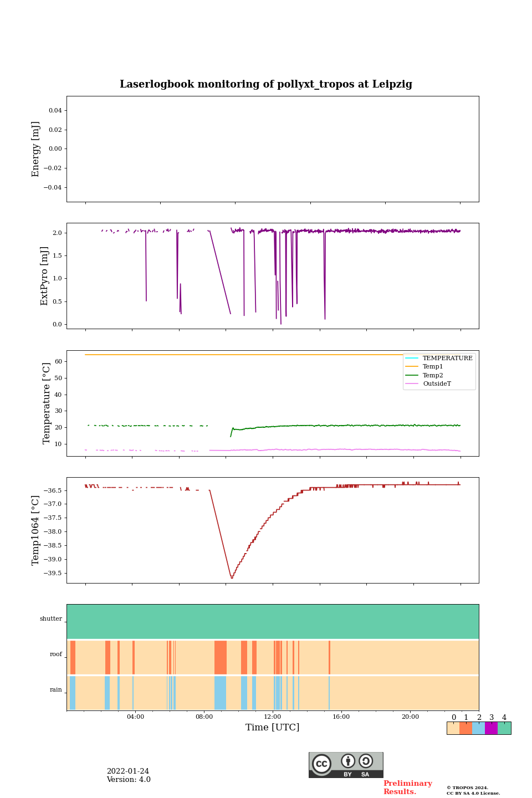
Task: Select the light blue swatch for value 2
Action: [x=478, y=728]
